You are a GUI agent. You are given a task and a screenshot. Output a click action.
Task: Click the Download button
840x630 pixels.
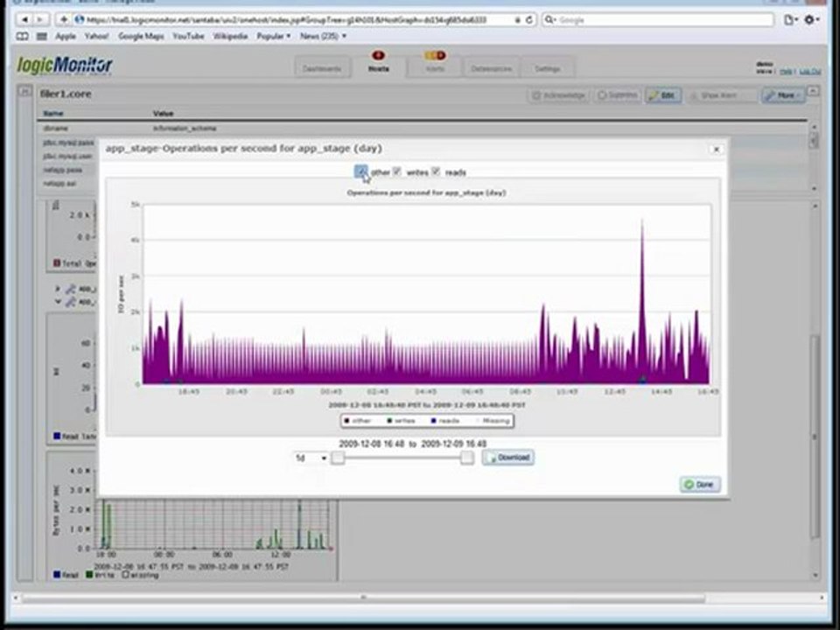[x=507, y=458]
